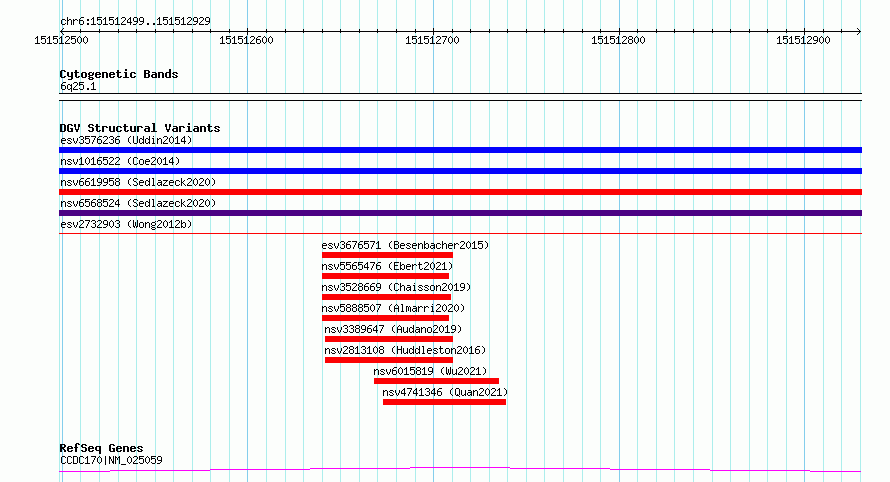This screenshot has height=482, width=890.
Task: Open the esv2732903 (Wong2012b) variant label
Action: click(x=126, y=224)
